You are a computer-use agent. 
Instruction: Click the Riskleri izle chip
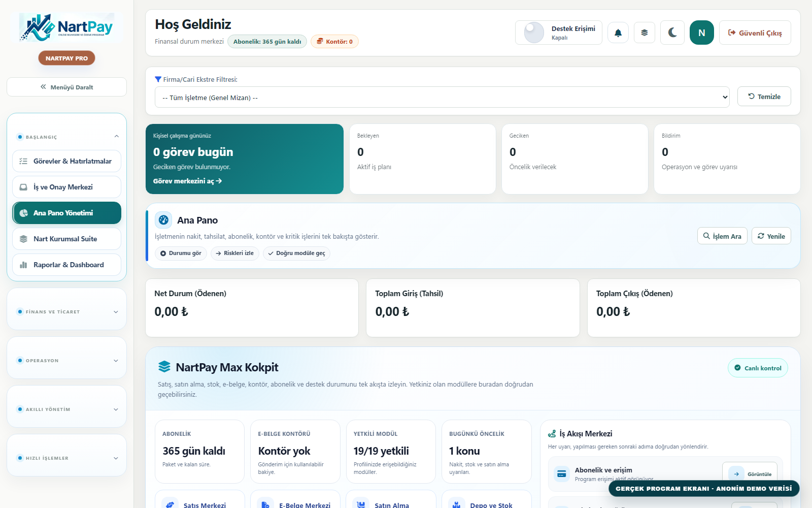(x=234, y=253)
